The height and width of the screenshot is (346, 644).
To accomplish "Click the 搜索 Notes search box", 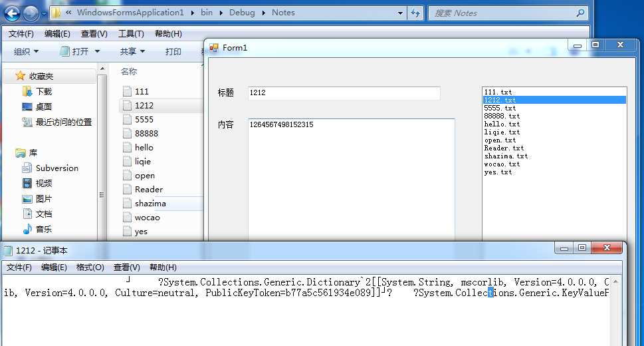I will tap(508, 13).
